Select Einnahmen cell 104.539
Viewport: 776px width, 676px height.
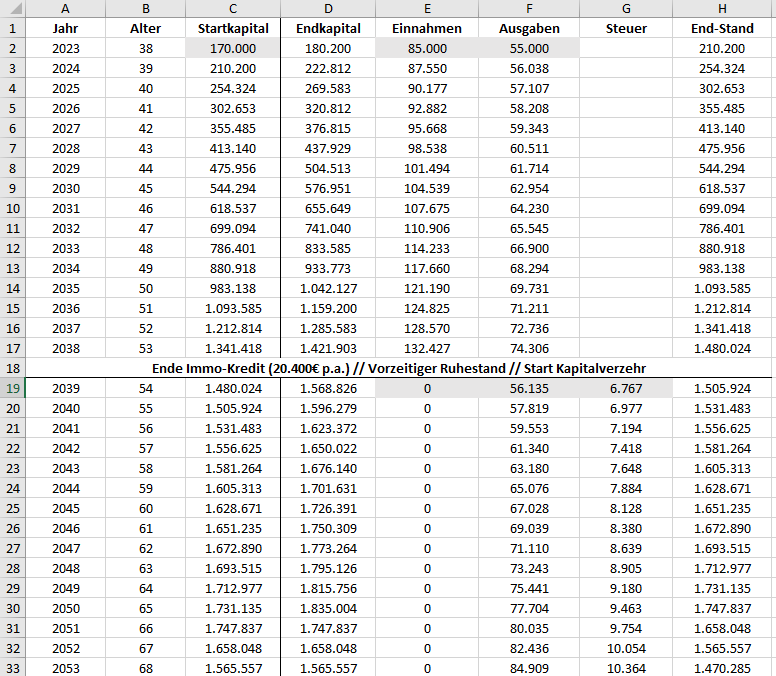coord(427,189)
